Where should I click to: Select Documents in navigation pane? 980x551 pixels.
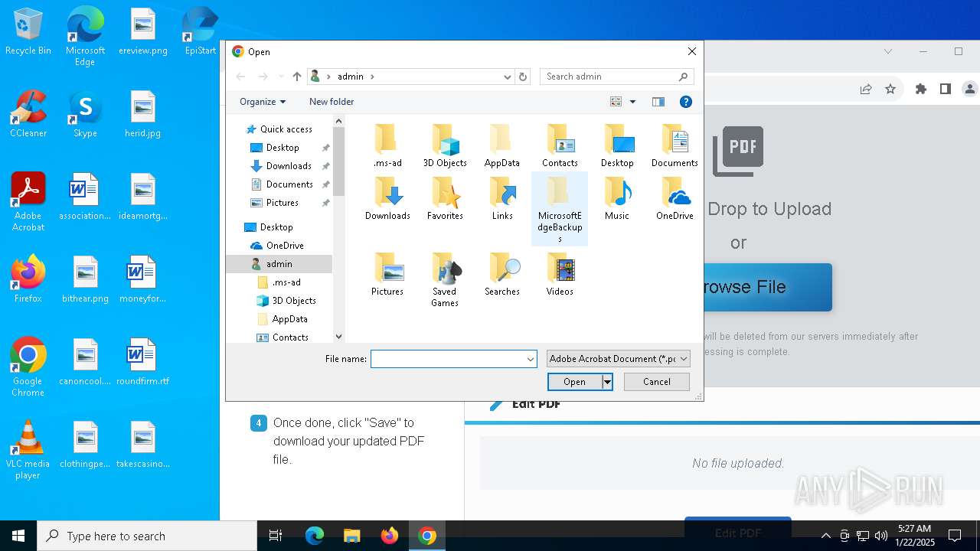coord(289,184)
